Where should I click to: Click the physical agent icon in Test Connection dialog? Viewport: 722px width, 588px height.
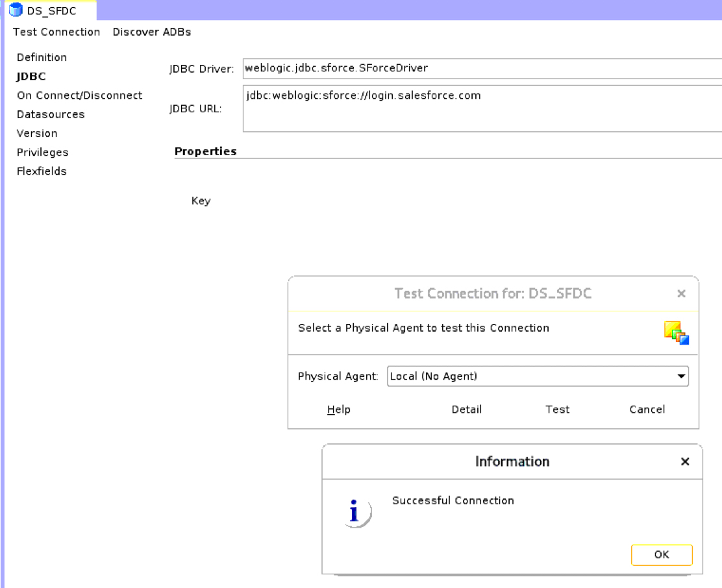pyautogui.click(x=676, y=333)
